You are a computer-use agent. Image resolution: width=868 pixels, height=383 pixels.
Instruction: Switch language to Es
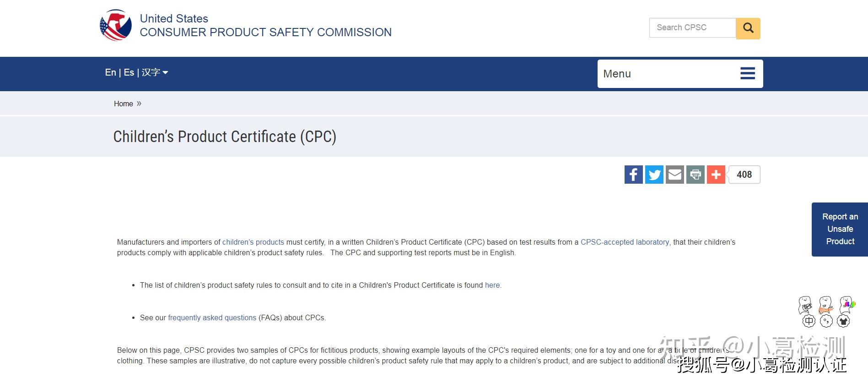pos(129,72)
